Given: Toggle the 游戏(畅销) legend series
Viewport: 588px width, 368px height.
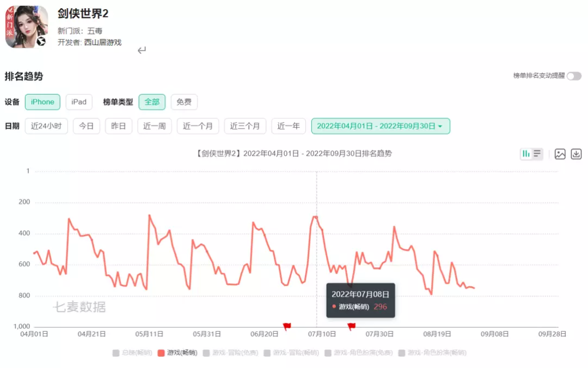Looking at the screenshot, I should pyautogui.click(x=177, y=353).
